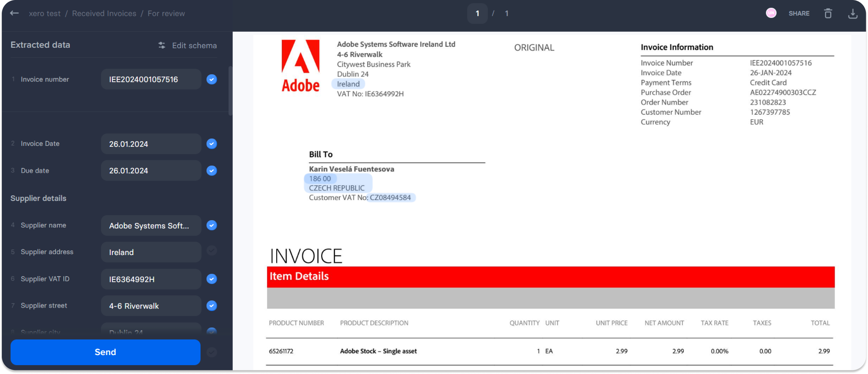The image size is (868, 374).
Task: Select highlighted 'Ireland' in the invoice
Action: click(348, 84)
